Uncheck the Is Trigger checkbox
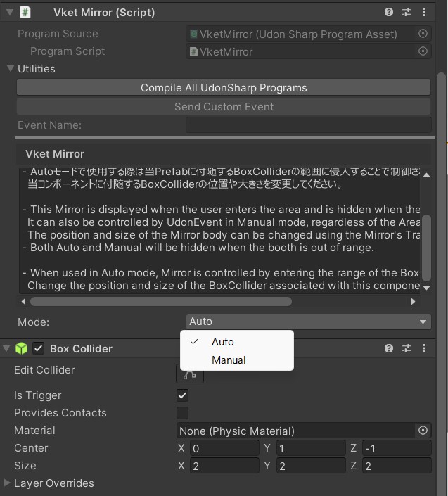 click(x=182, y=395)
